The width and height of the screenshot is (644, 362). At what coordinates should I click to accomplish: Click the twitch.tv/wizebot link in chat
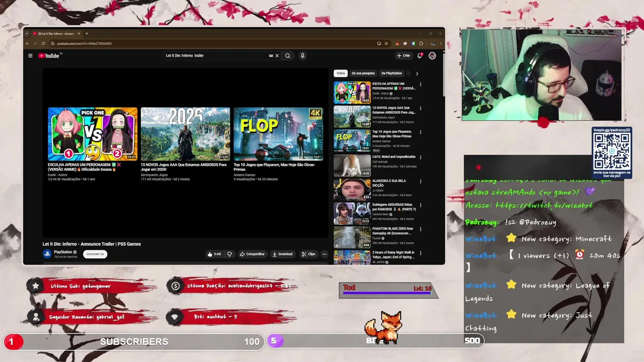(x=544, y=205)
